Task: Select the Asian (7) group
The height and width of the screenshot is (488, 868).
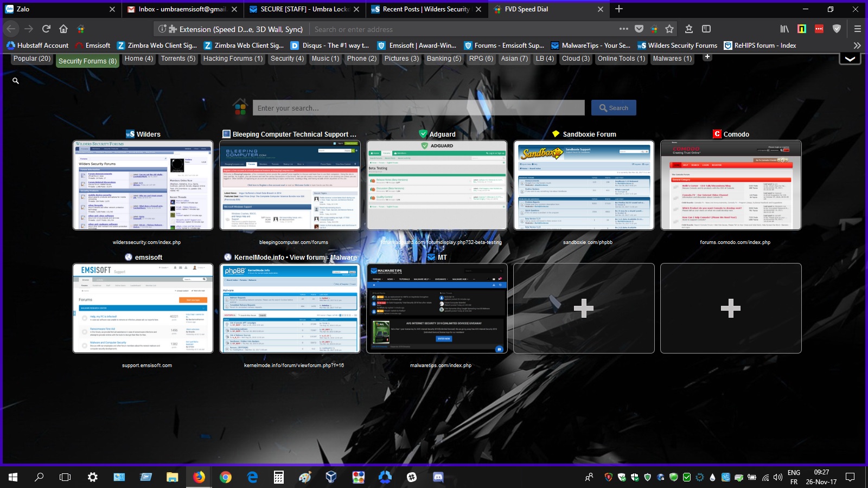Action: click(x=514, y=59)
